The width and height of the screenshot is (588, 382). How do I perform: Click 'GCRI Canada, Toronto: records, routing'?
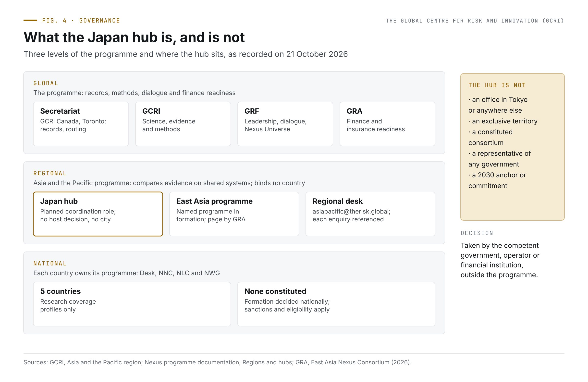[73, 125]
